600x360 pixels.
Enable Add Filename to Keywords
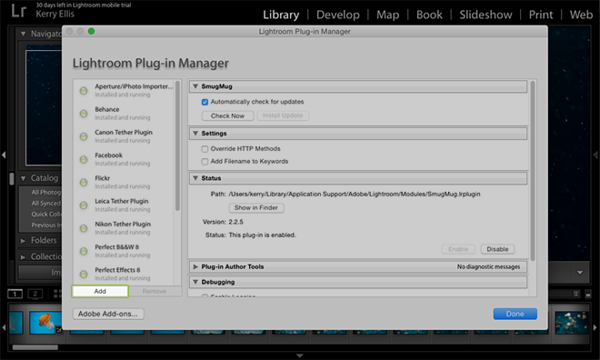pos(205,161)
